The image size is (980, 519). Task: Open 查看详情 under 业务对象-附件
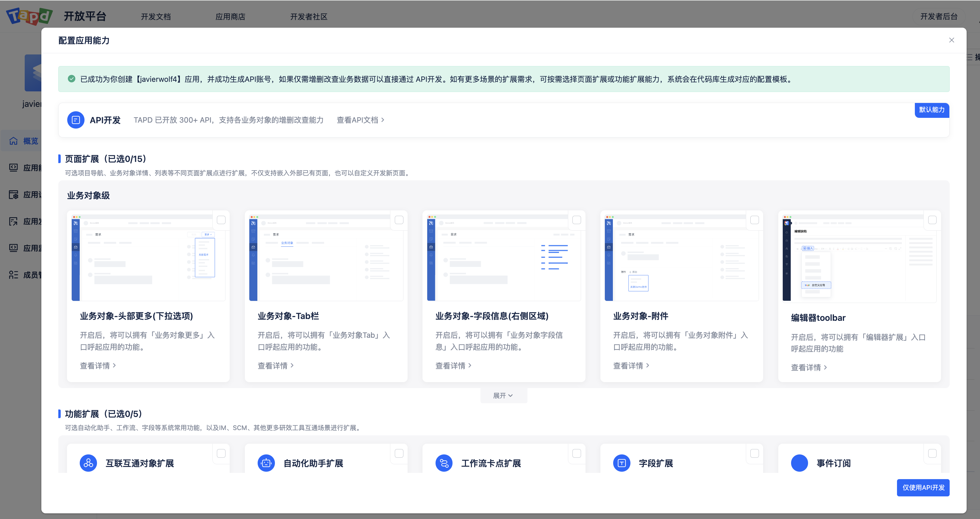(x=631, y=365)
